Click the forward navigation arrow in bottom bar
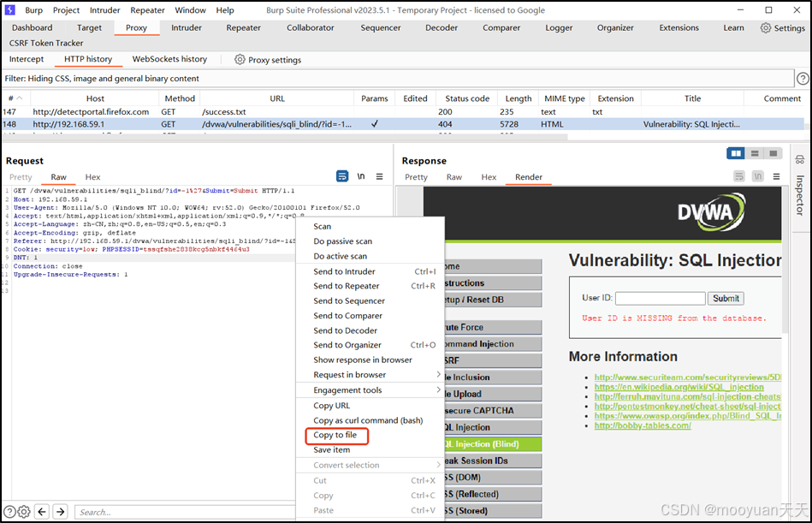The image size is (812, 523). point(58,512)
